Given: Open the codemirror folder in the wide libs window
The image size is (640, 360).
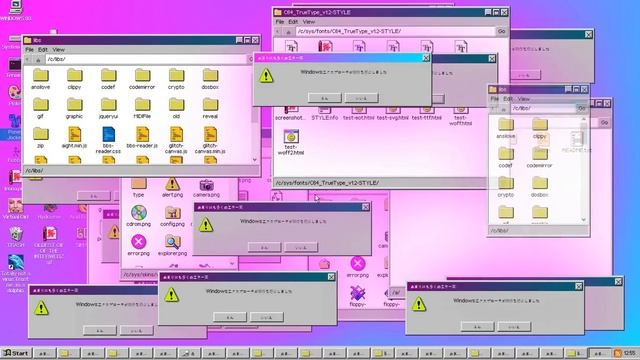Looking at the screenshot, I should pos(142,79).
